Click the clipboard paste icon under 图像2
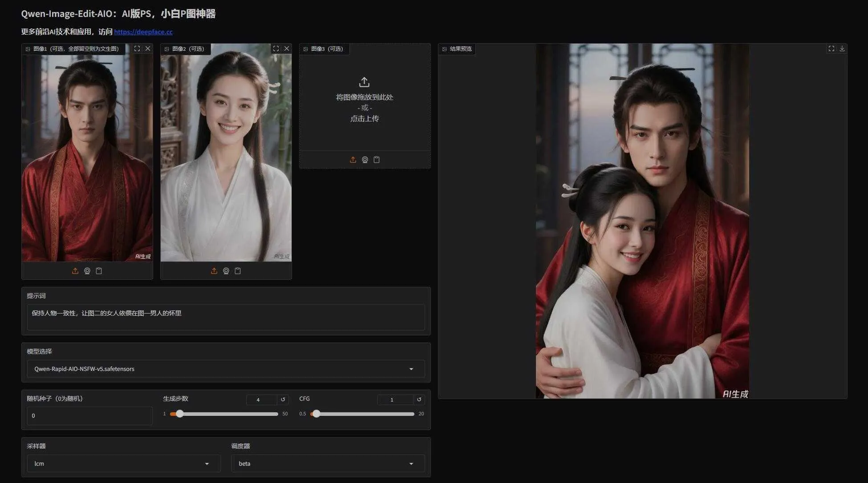This screenshot has height=483, width=868. tap(238, 270)
